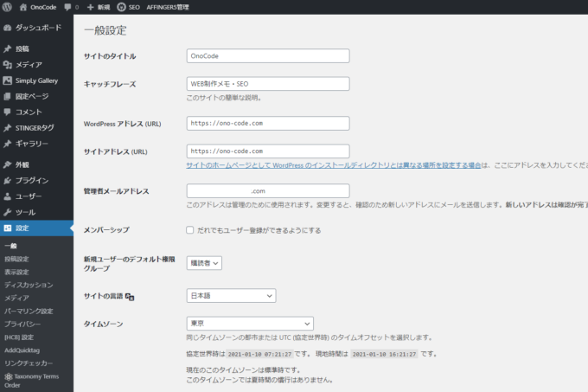The width and height of the screenshot is (588, 392).
Task: Click the Plugins icon in sidebar
Action: [8, 180]
